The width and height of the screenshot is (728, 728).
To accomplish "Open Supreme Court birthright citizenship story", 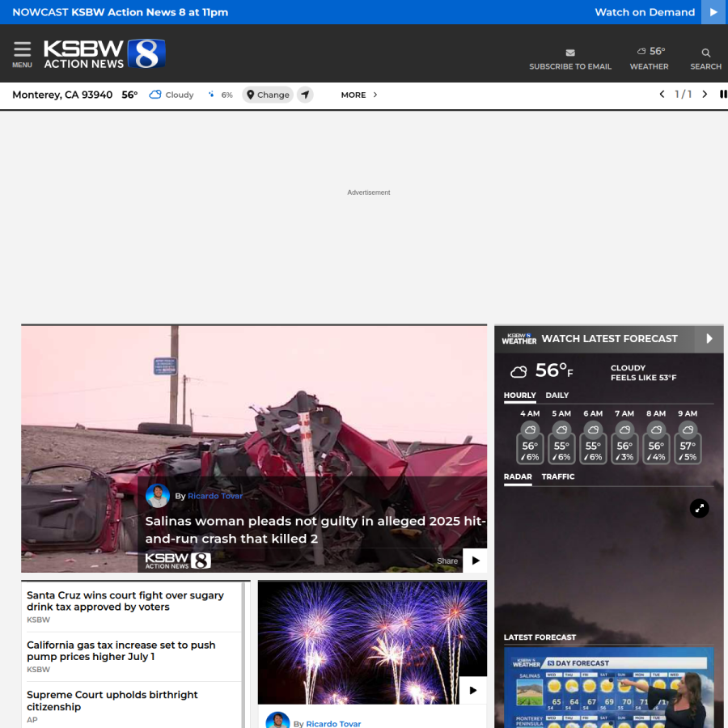I will point(112,700).
